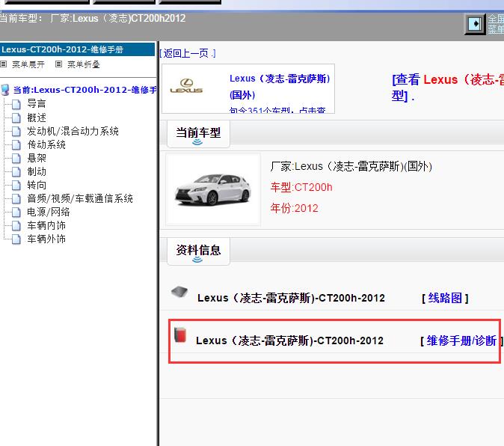Open the 维修手册/诊断 link
Screen dimensions: 504x446
tap(461, 340)
